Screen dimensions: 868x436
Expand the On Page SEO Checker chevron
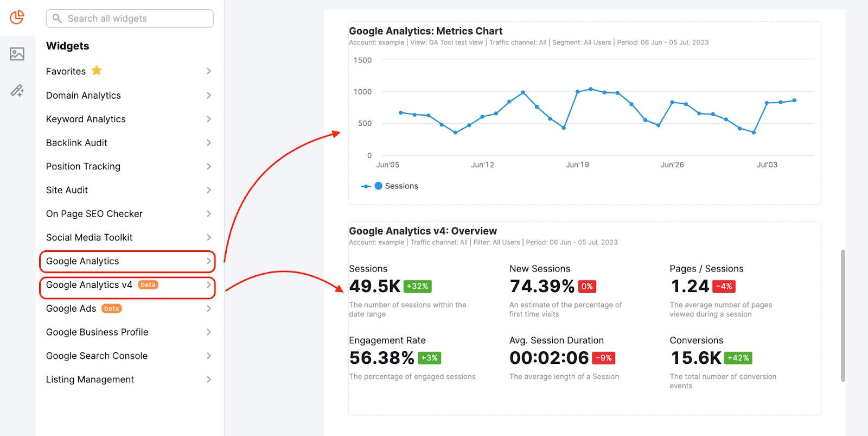coord(209,214)
